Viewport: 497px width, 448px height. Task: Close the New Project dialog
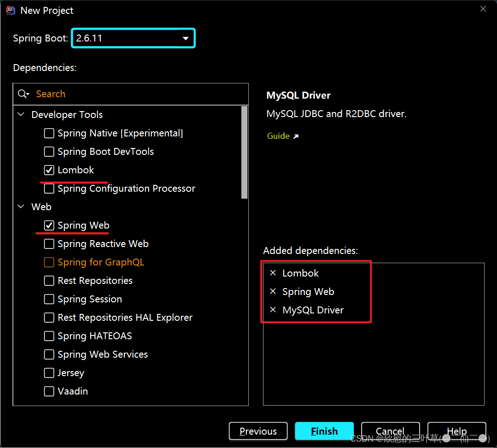[x=483, y=9]
